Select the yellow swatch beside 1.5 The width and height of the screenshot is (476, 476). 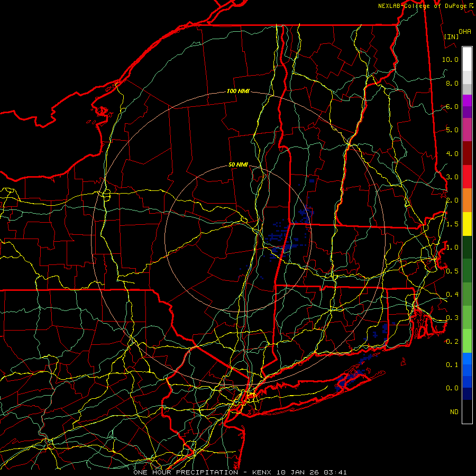coord(467,224)
